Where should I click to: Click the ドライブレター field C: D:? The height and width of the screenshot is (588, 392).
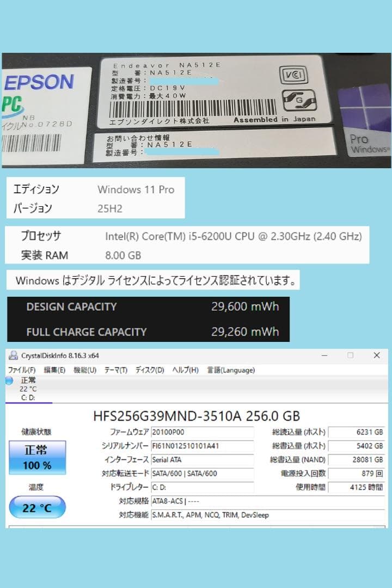click(x=202, y=487)
